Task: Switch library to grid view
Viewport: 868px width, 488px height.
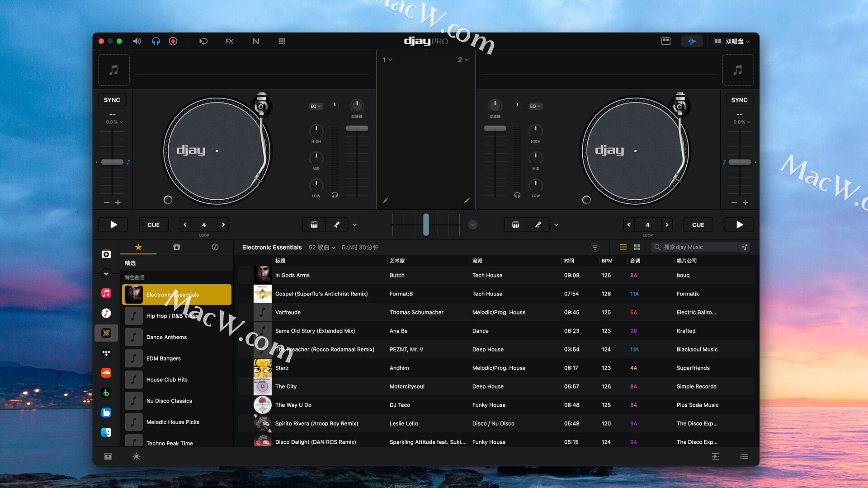Action: (637, 247)
